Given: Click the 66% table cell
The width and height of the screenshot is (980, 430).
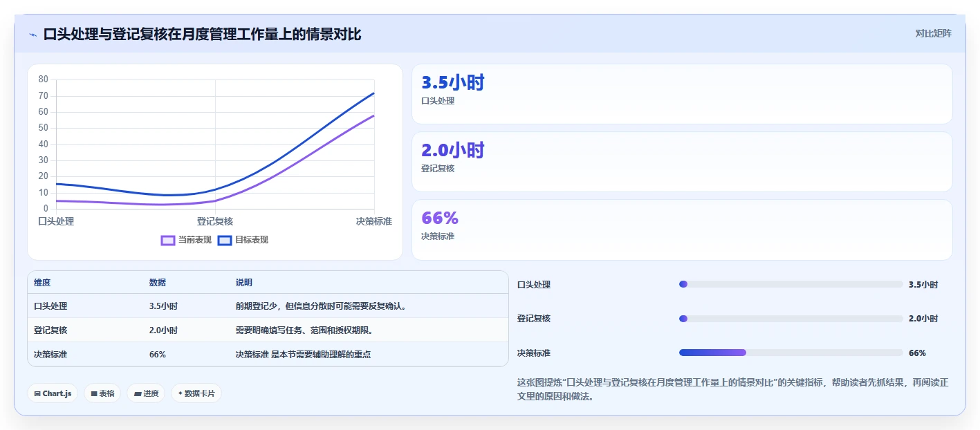Looking at the screenshot, I should (158, 355).
